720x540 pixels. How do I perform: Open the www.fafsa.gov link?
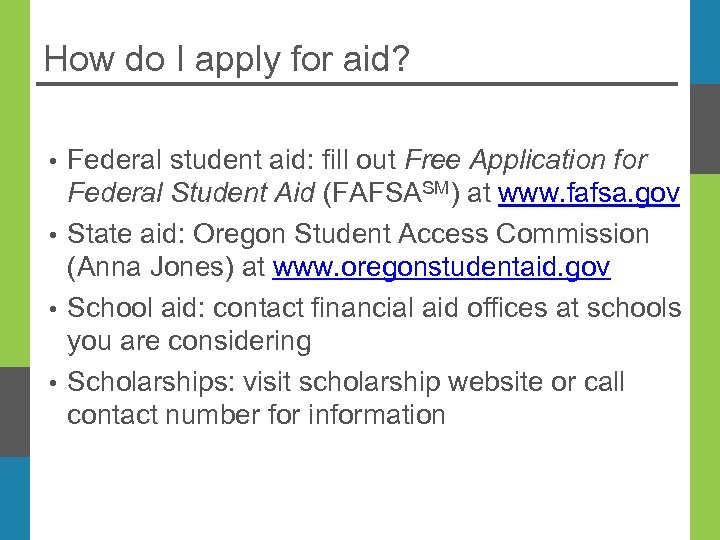[589, 193]
